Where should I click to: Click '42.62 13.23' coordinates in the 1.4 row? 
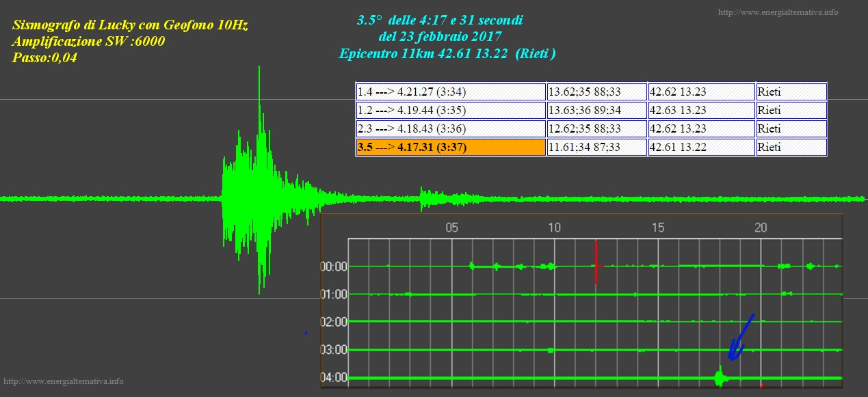click(x=701, y=92)
